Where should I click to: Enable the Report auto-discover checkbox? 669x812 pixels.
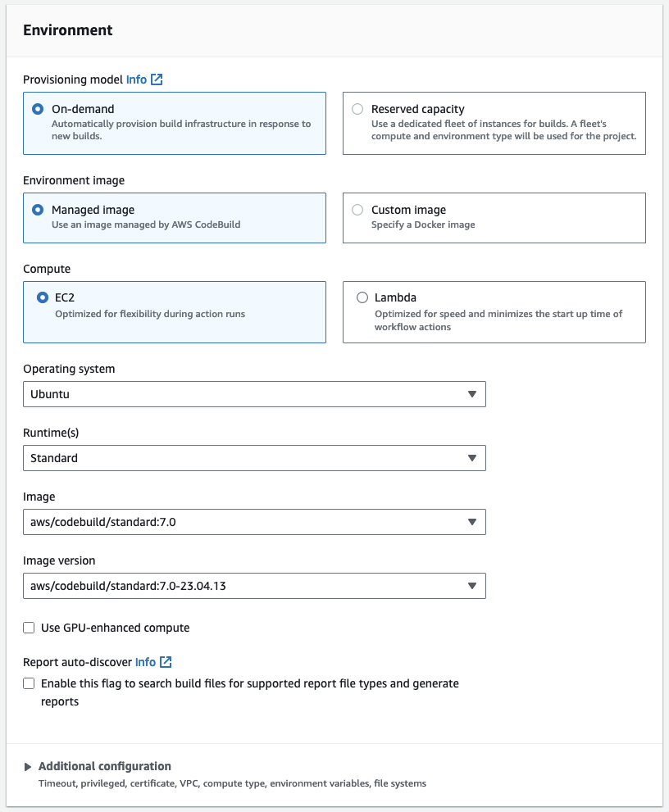click(30, 683)
